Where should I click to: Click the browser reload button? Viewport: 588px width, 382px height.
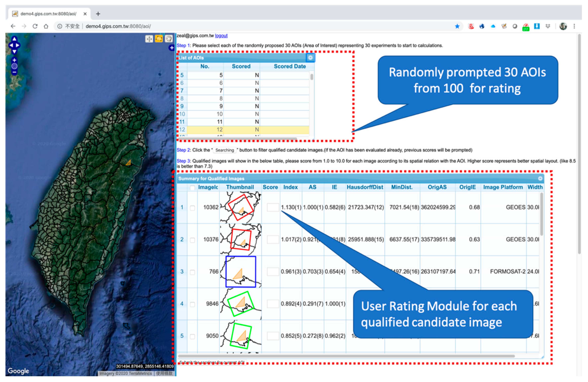click(35, 26)
